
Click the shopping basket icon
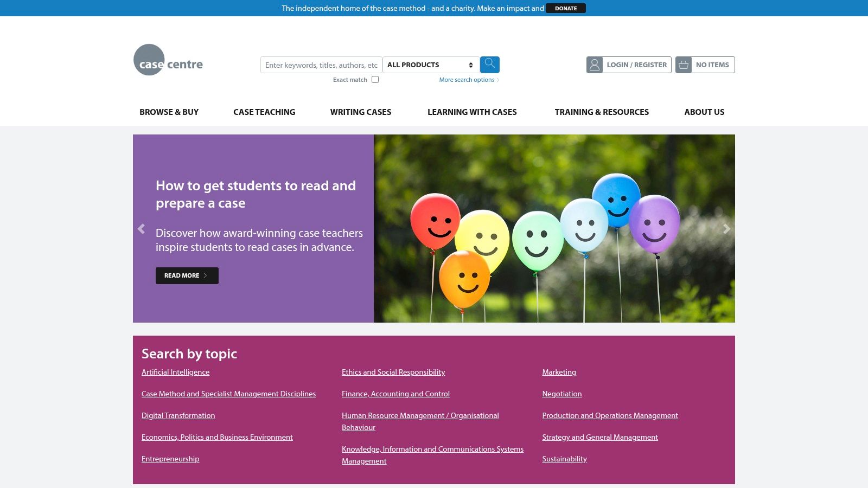tap(684, 65)
